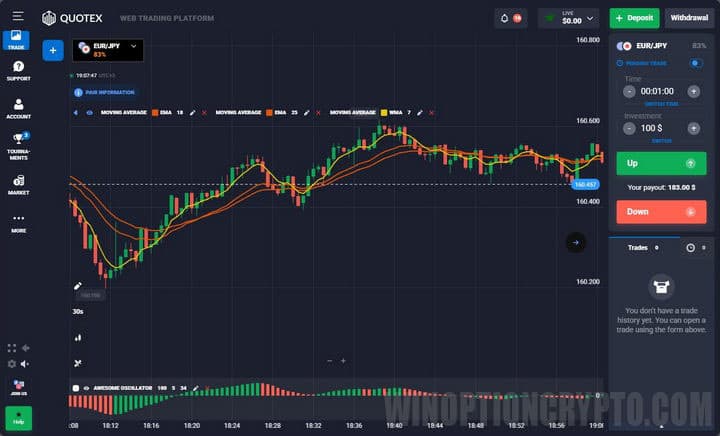Click the collapse sidebar arrow icon

26,348
